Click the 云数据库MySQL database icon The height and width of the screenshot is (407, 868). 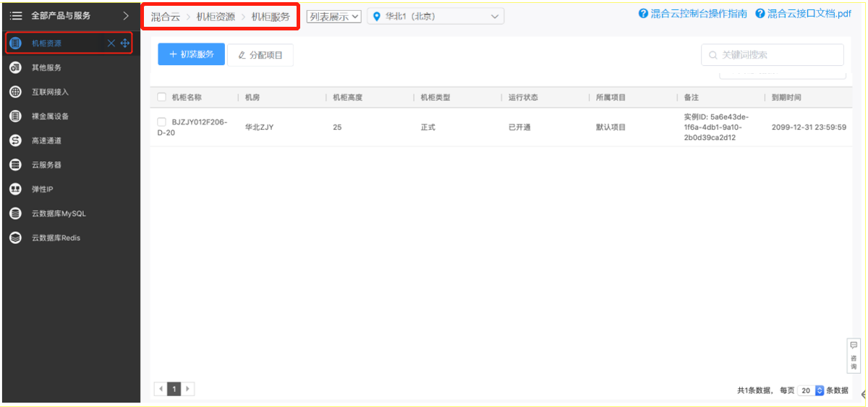[15, 214]
